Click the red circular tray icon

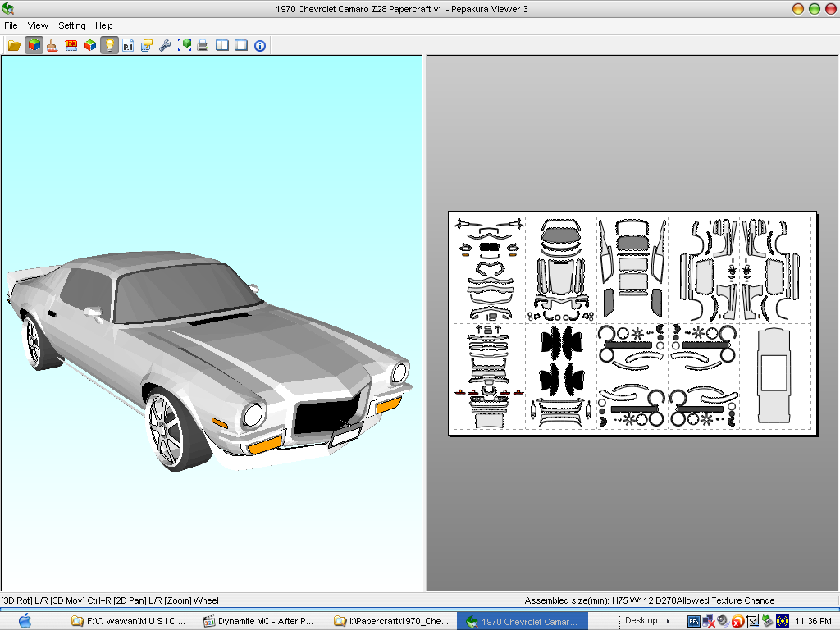[737, 622]
